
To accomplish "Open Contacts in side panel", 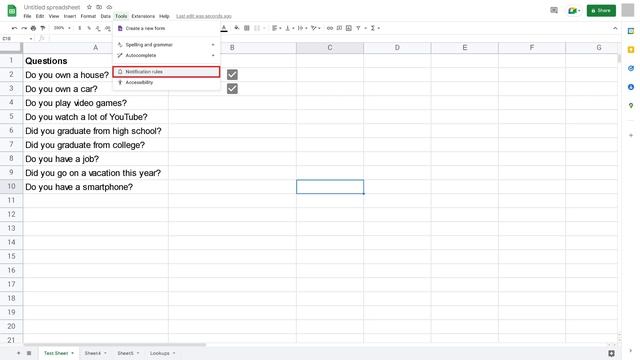I will (x=631, y=87).
